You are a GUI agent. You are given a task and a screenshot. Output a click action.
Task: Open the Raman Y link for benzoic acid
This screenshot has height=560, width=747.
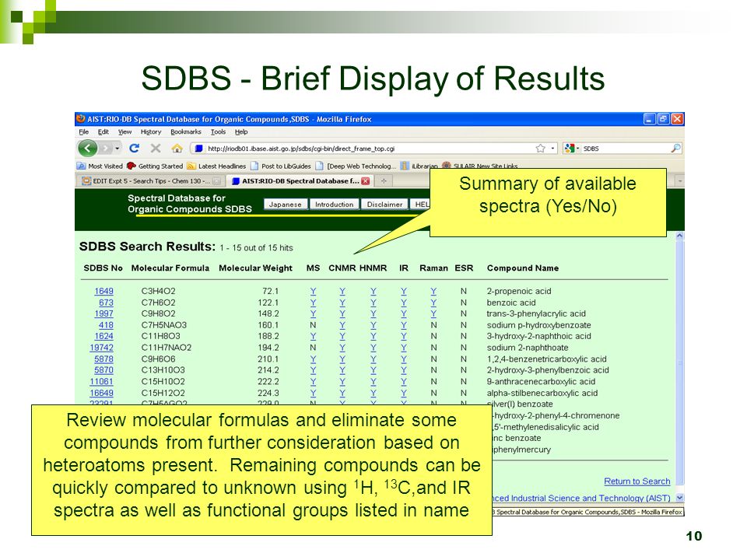[433, 303]
